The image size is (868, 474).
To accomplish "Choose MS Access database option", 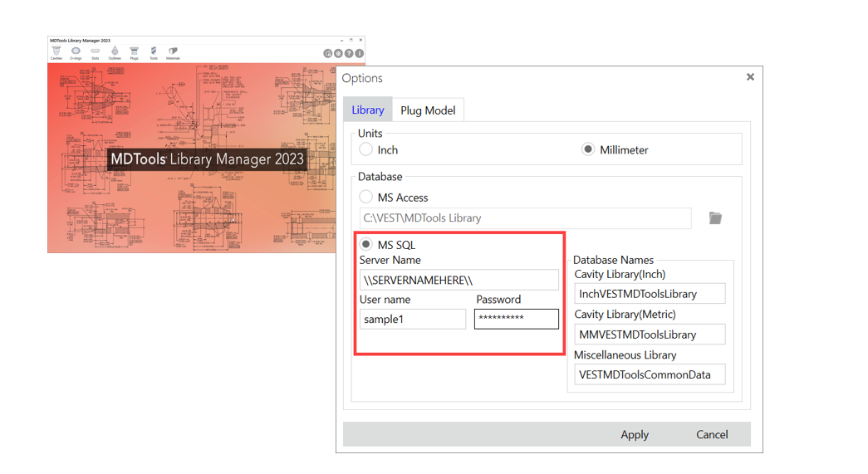I will coord(365,197).
